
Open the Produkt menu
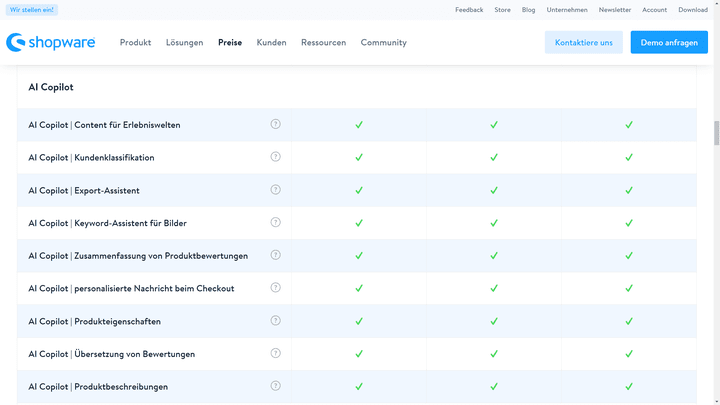[135, 42]
